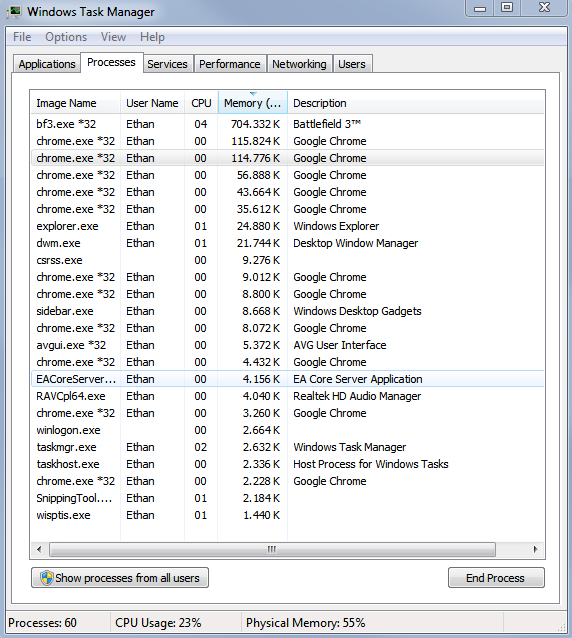Select the chrome.exe process using 3.260 K

click(x=287, y=413)
